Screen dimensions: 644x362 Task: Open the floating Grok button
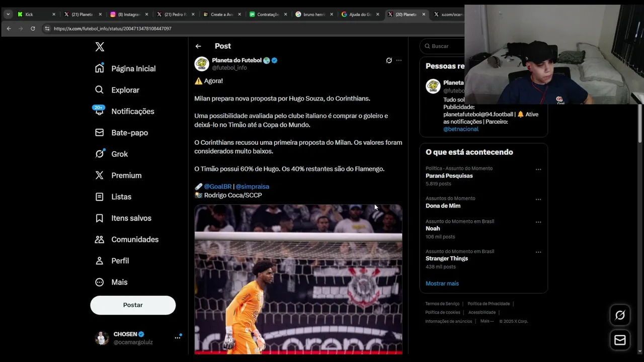pos(620,315)
